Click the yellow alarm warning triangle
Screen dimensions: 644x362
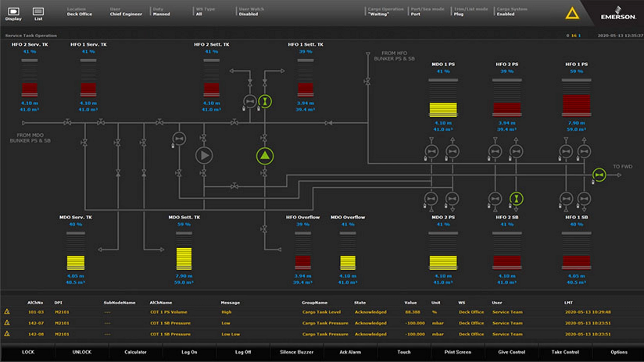click(x=572, y=13)
